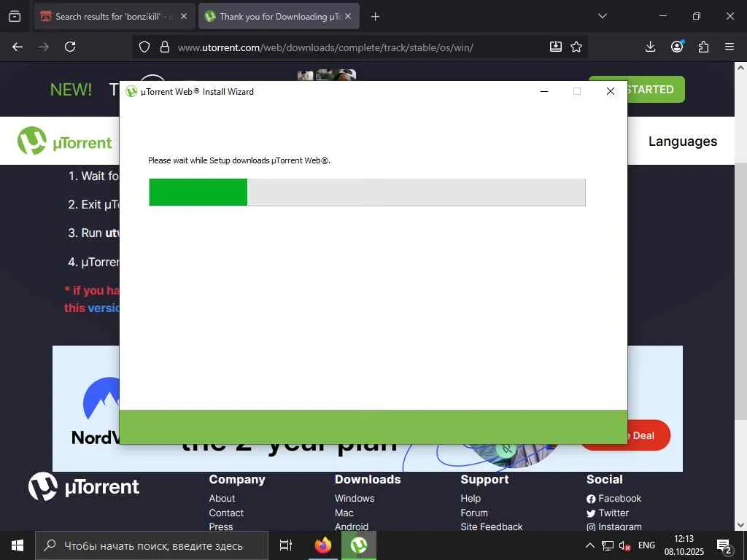This screenshot has height=560, width=747.
Task: Click the uTorrent icon in wizard title bar
Action: click(131, 91)
